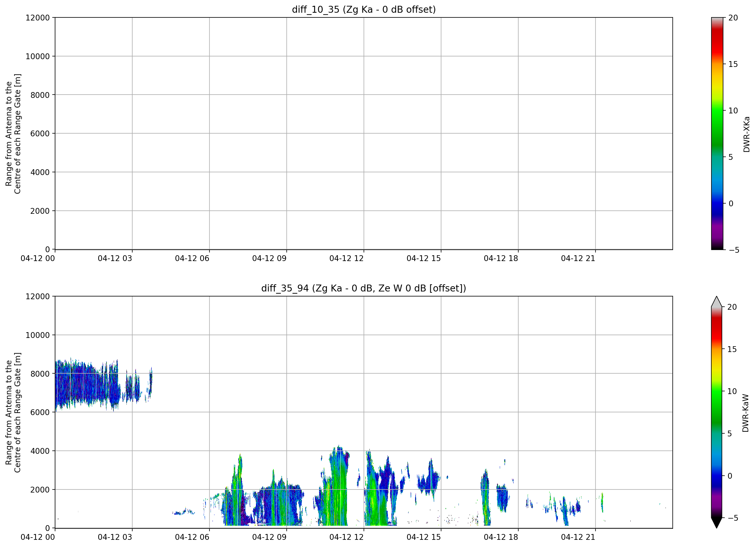Click the DWR-XKa colorbar
The width and height of the screenshot is (756, 547).
(x=717, y=133)
